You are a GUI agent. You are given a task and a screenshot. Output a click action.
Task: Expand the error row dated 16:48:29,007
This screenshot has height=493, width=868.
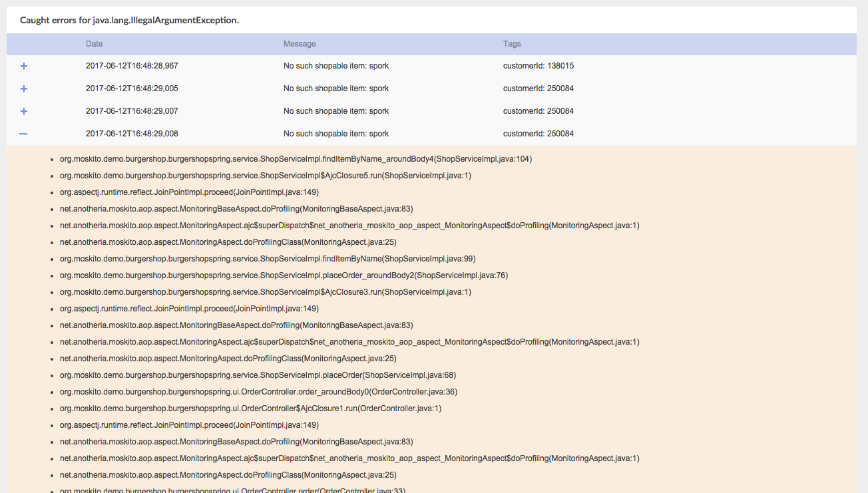point(24,111)
